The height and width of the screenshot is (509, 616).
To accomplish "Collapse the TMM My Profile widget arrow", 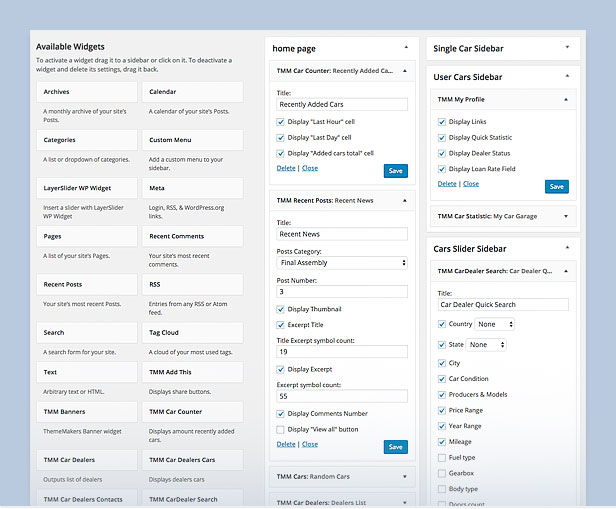I will tap(566, 100).
